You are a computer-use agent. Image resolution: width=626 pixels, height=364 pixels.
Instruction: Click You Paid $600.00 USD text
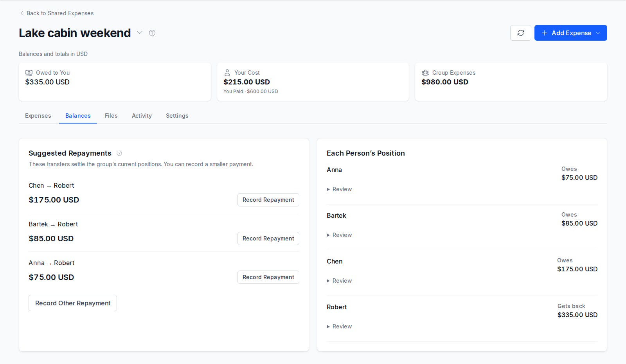(x=251, y=91)
